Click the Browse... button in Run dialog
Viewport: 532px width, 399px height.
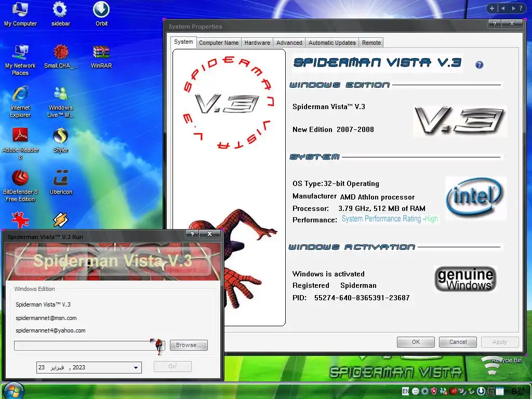(x=189, y=345)
